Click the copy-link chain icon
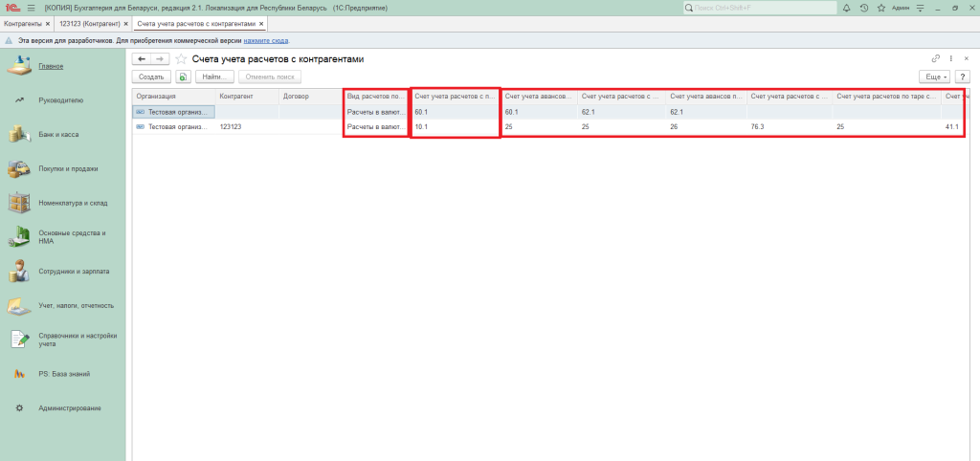980x461 pixels. coord(936,59)
